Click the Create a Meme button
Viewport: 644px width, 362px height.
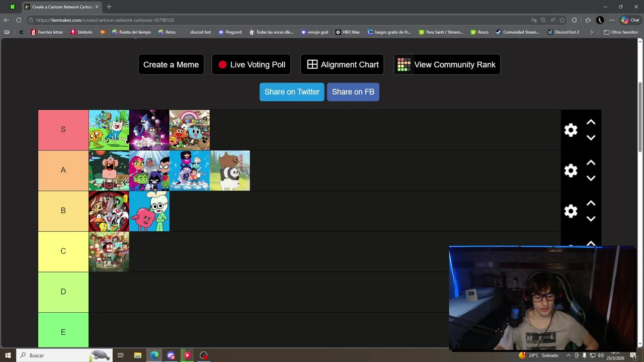point(171,64)
